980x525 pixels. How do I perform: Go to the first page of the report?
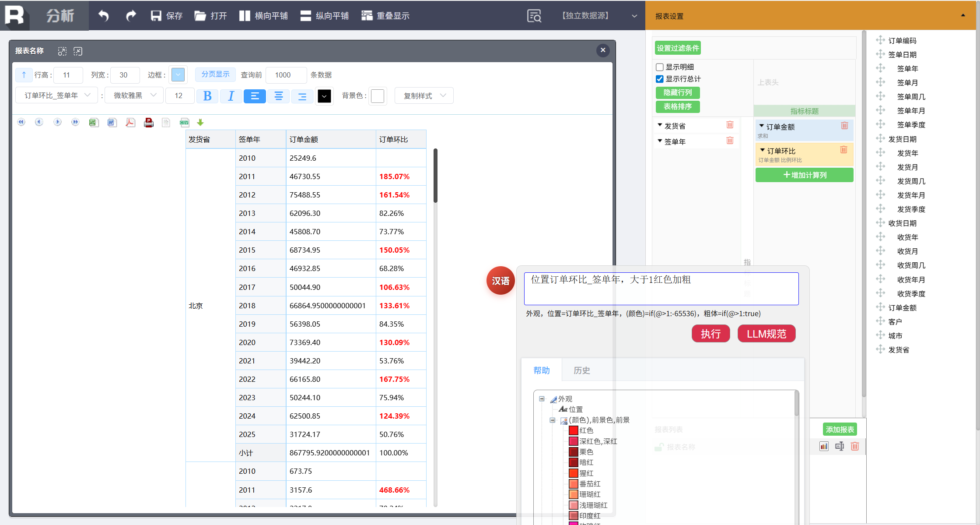[21, 123]
